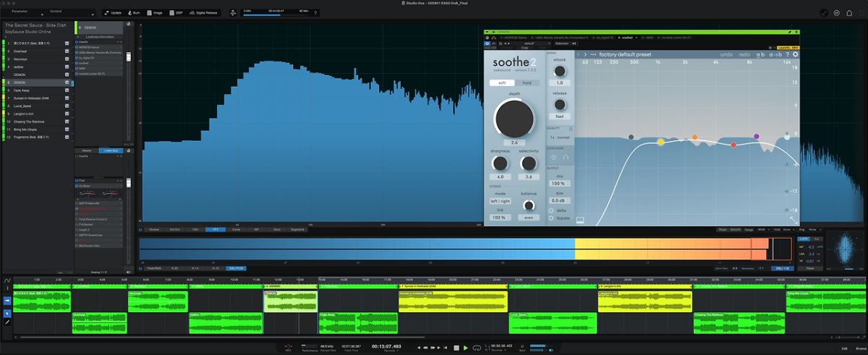Open the stereo mode left | right dropdown
The height and width of the screenshot is (355, 868).
click(x=500, y=201)
